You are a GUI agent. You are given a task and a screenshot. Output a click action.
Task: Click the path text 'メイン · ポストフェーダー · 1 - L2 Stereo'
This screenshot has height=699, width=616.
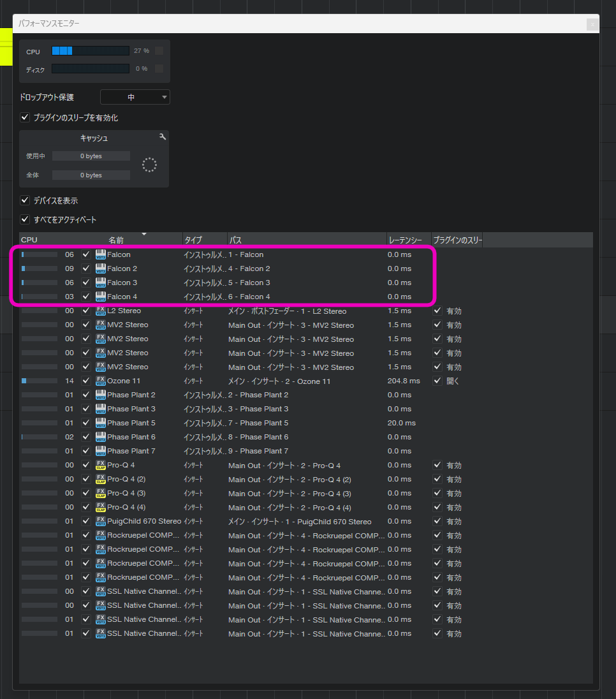(288, 311)
